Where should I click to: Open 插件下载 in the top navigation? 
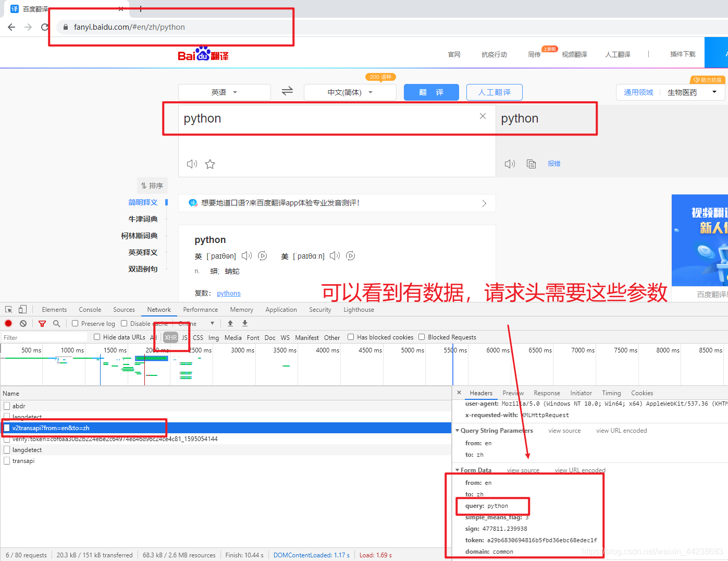683,54
